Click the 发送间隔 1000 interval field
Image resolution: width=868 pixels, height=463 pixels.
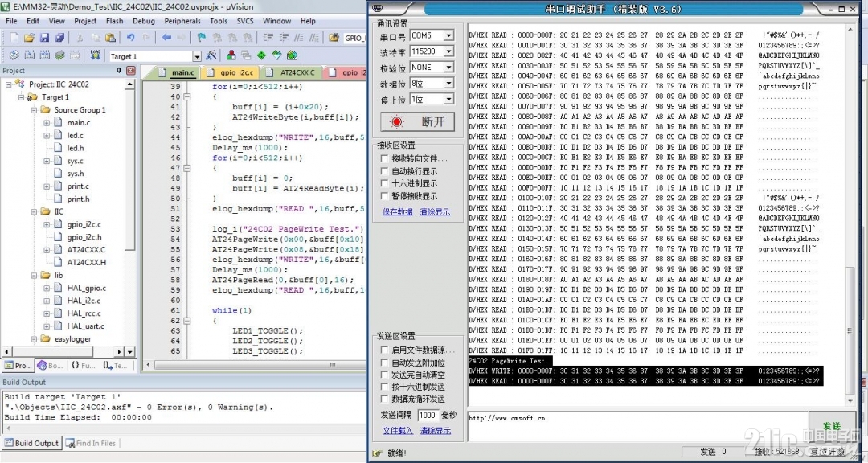pos(428,415)
